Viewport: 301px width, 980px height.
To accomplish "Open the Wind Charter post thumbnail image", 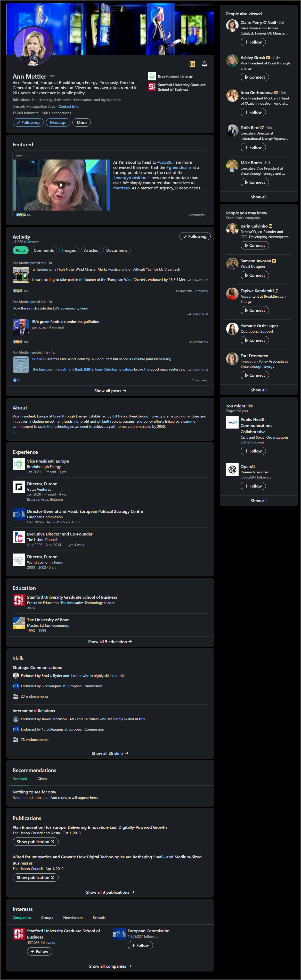I will (x=21, y=275).
